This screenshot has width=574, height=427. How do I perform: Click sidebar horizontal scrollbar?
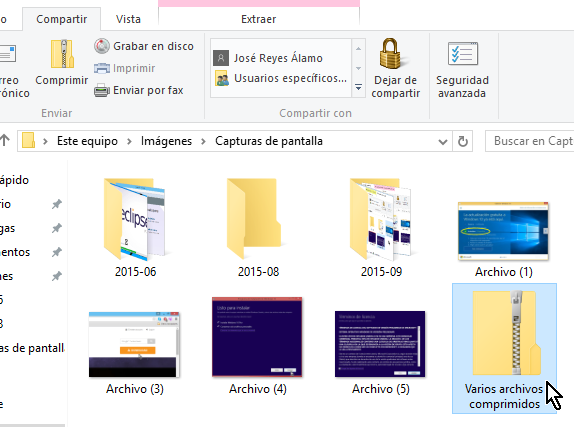pyautogui.click(x=32, y=426)
